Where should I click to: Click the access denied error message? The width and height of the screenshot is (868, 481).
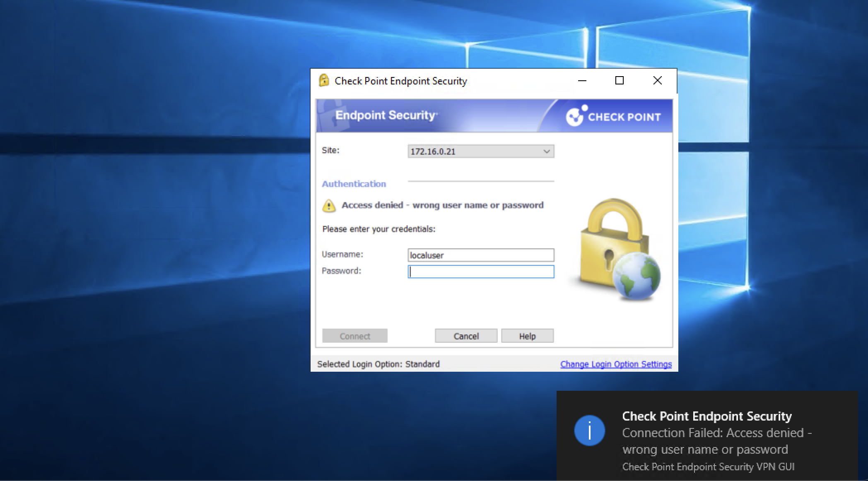coord(442,205)
